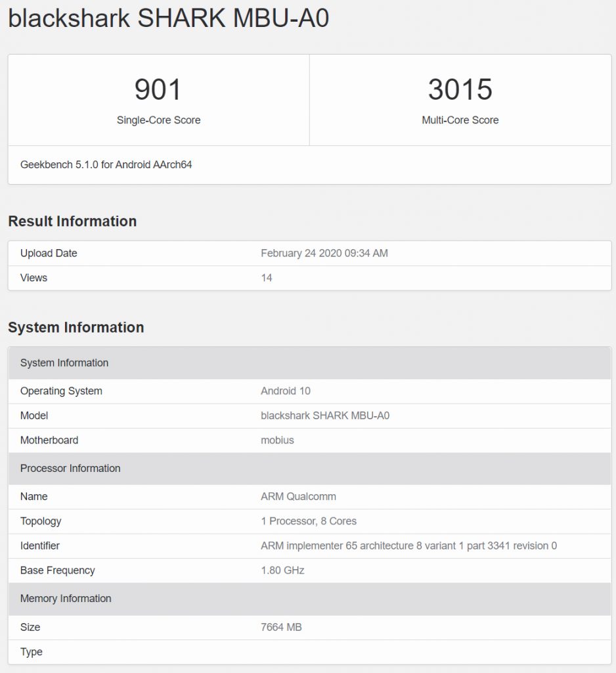Viewport: 616px width, 673px height.
Task: Click the multi-core score value 3015
Action: click(460, 89)
